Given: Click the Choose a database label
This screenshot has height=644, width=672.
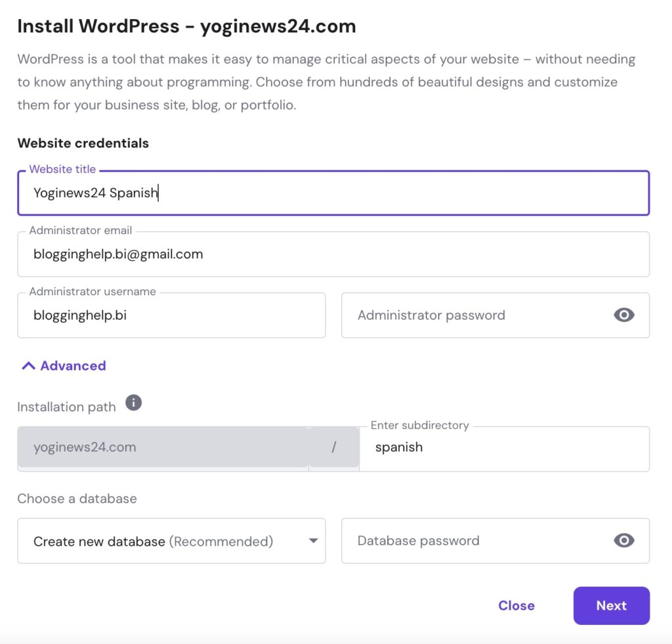Looking at the screenshot, I should click(77, 498).
